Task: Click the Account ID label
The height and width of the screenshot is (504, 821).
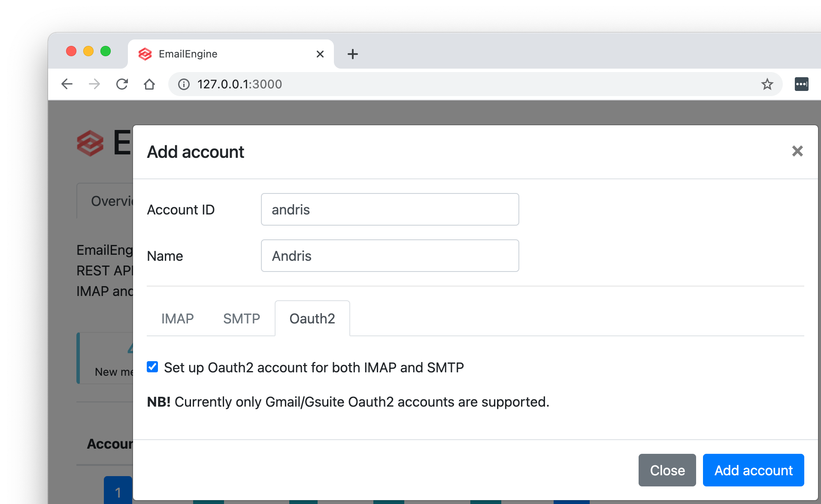Action: pyautogui.click(x=181, y=210)
